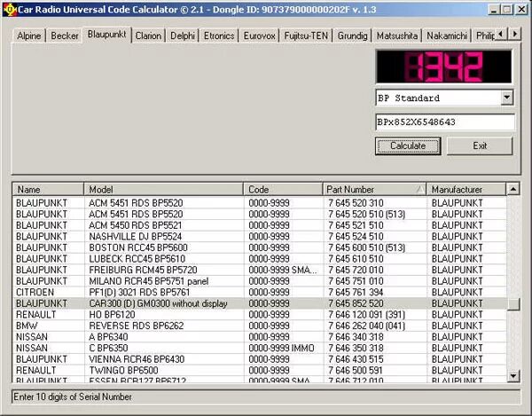This screenshot has width=532, height=416.
Task: Click the app icon in title bar
Action: point(10,9)
